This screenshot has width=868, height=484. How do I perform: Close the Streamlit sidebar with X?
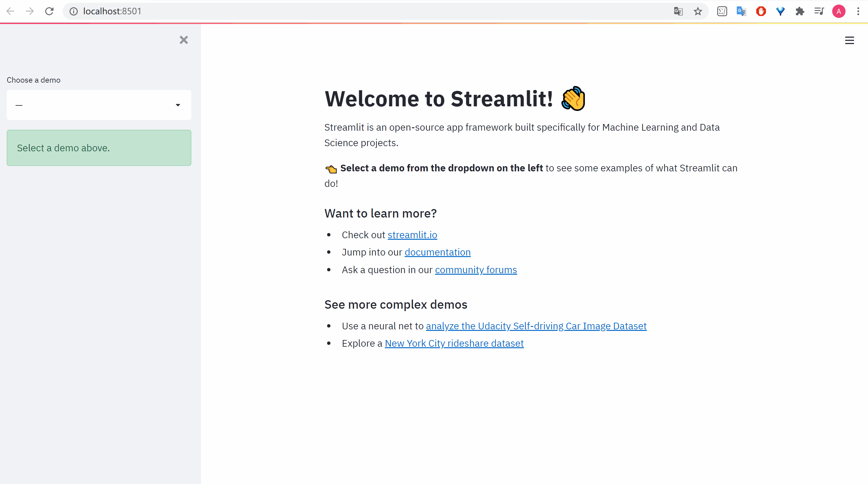pyautogui.click(x=184, y=40)
